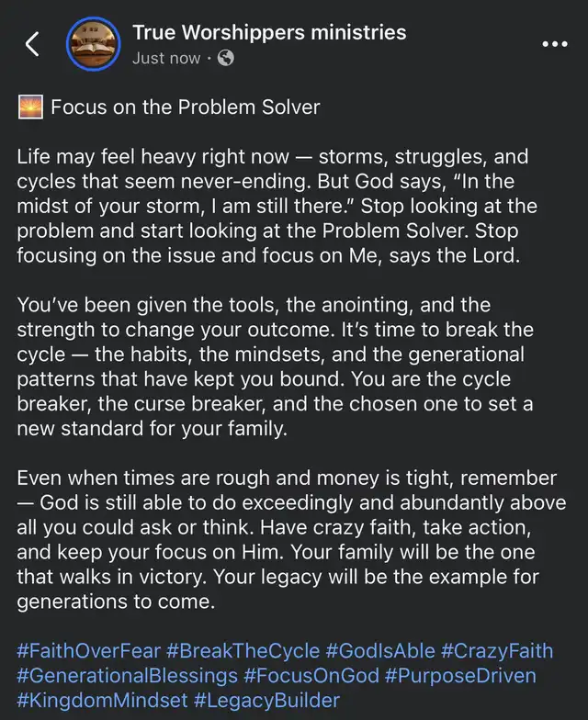Open the #CrazyFaith hashtag
This screenshot has height=720, width=588.
point(497,651)
